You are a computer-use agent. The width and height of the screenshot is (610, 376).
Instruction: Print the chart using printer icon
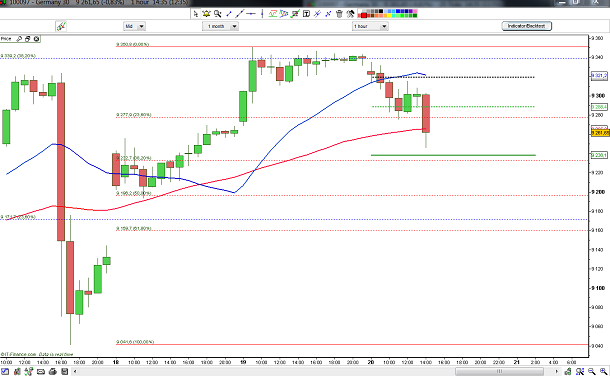(x=53, y=372)
